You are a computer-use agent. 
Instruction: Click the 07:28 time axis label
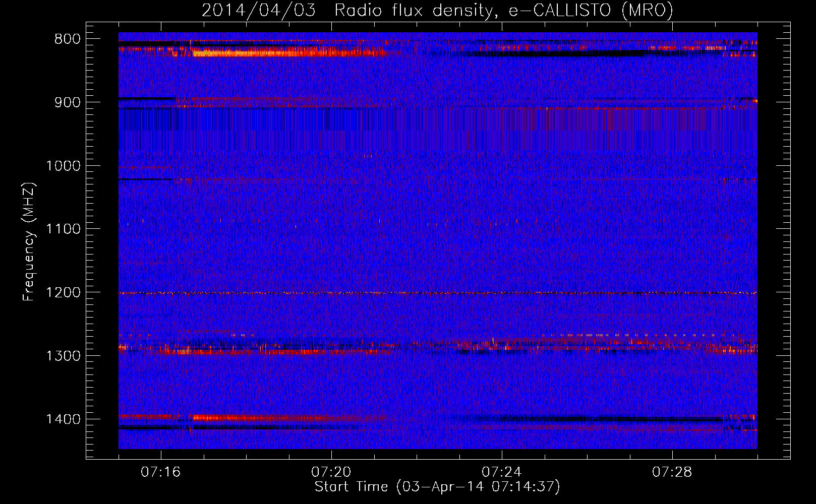click(x=672, y=472)
